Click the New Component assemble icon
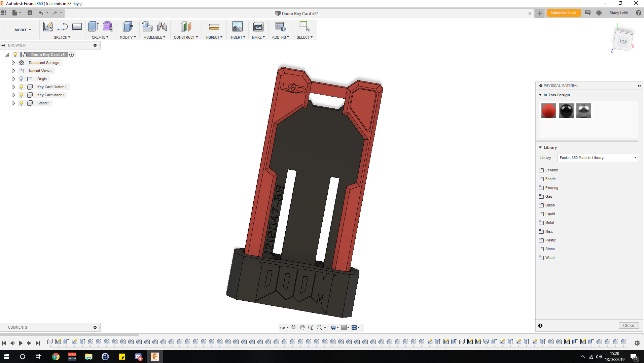The height and width of the screenshot is (363, 644). [147, 27]
